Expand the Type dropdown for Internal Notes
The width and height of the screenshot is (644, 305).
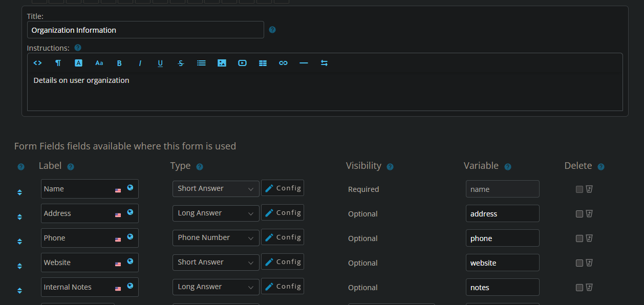tap(216, 287)
